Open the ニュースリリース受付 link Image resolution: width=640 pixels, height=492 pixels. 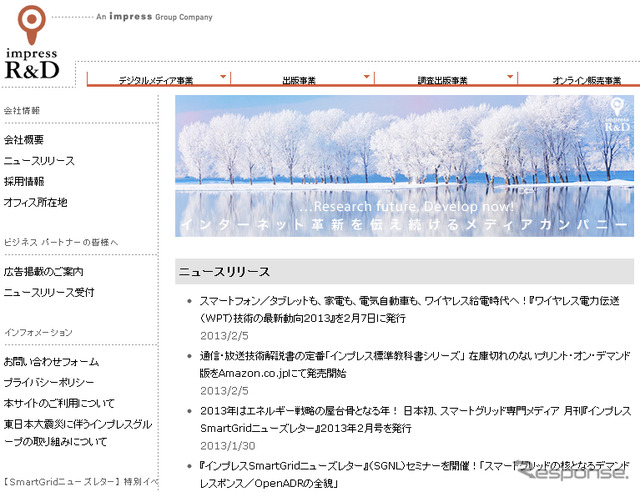click(x=49, y=292)
